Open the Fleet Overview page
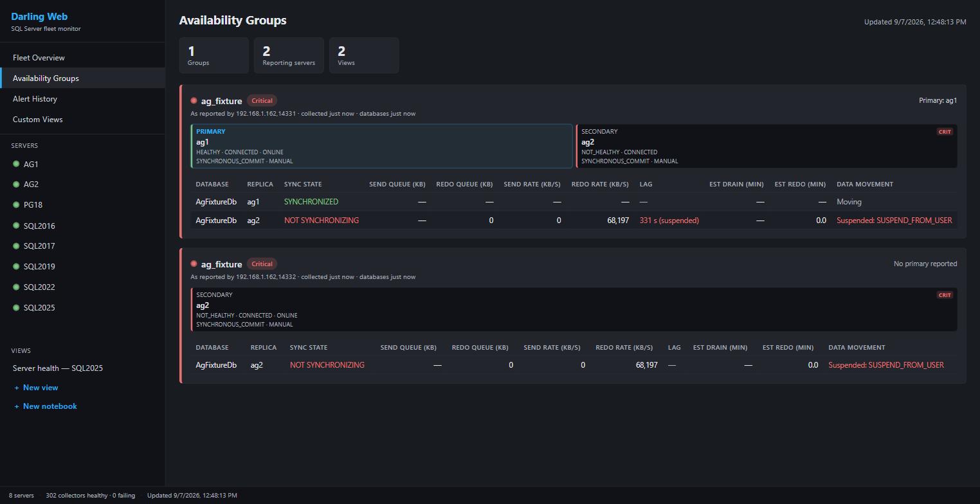 tap(82, 57)
